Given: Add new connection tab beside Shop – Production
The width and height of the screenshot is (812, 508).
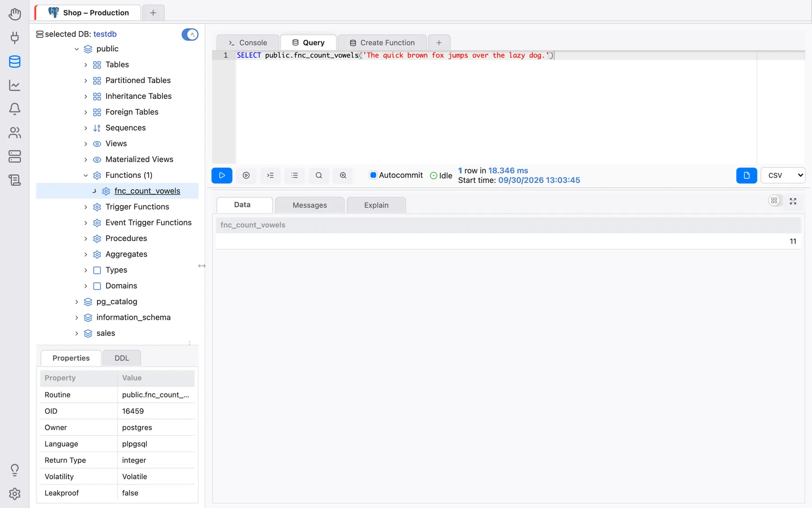Looking at the screenshot, I should [153, 13].
